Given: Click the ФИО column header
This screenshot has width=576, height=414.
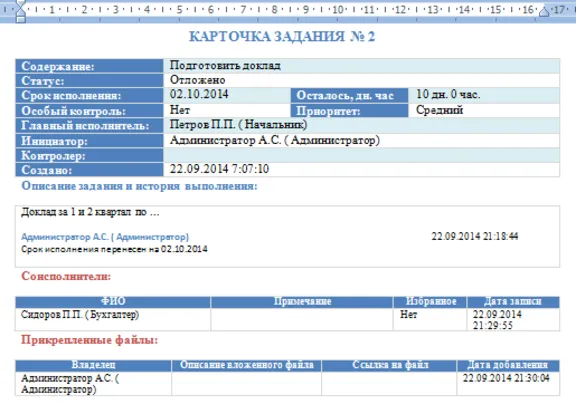Looking at the screenshot, I should point(113,302).
